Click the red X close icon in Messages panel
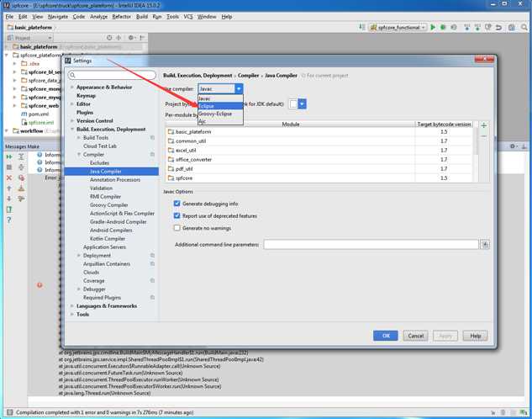The height and width of the screenshot is (419, 532). tap(9, 178)
